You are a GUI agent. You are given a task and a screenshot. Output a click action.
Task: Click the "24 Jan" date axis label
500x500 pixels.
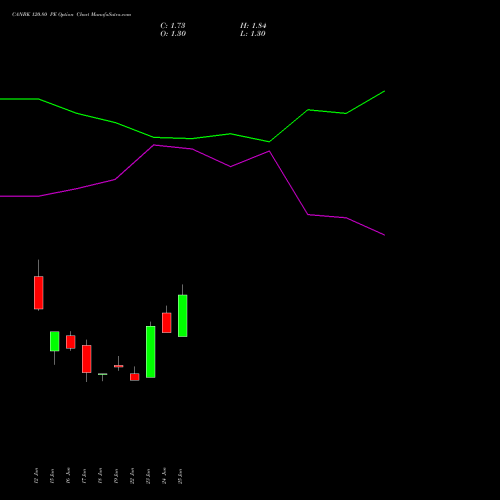tap(164, 476)
